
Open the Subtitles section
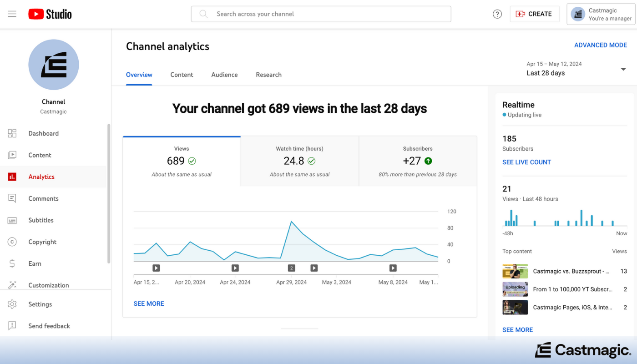40,220
